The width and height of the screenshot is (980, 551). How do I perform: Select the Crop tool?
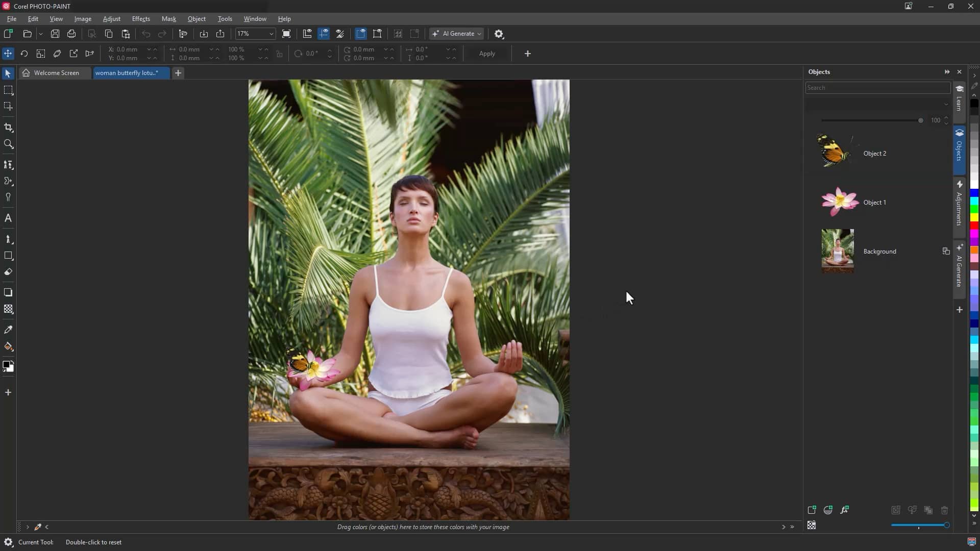pos(8,128)
